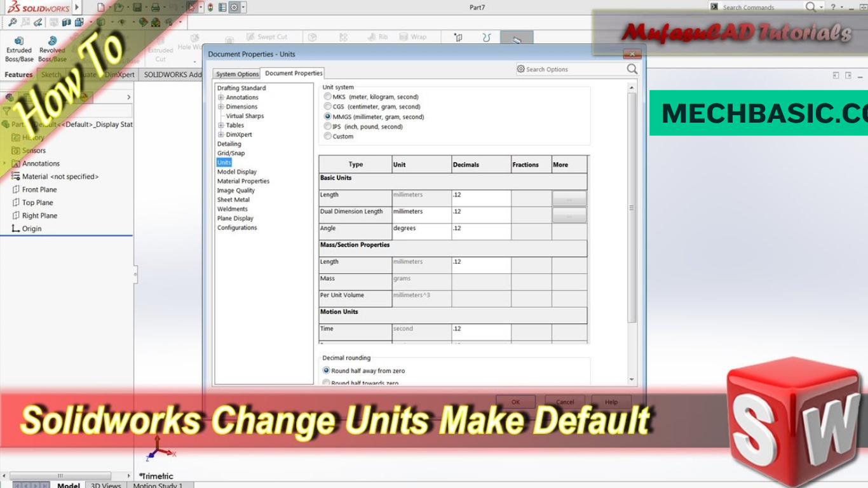Switch to the Model tab at bottom
The width and height of the screenshot is (868, 488).
click(x=69, y=485)
